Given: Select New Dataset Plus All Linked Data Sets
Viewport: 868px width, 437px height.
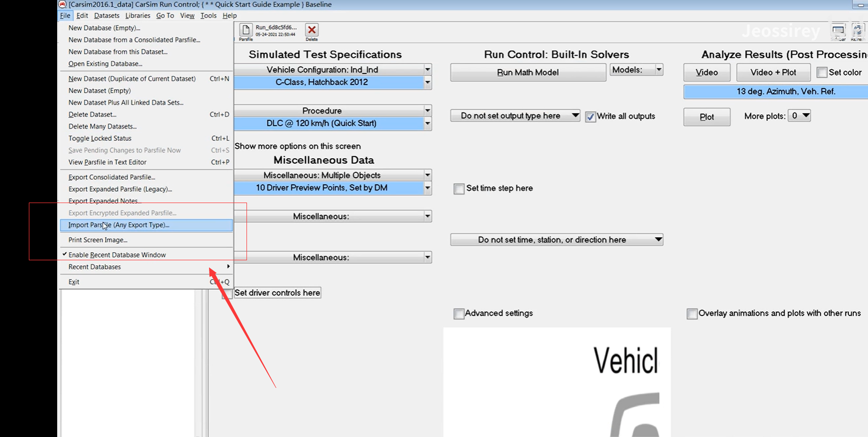Looking at the screenshot, I should coord(147,103).
